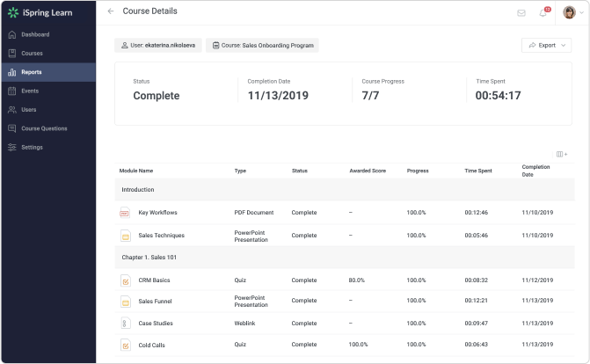Click the Introduction section row
Screen dimensions: 590x364
click(345, 190)
